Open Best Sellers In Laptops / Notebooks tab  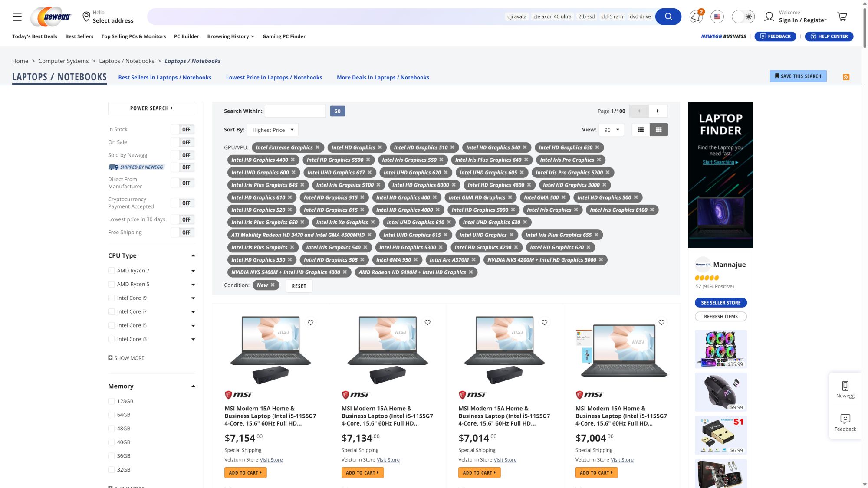point(164,77)
